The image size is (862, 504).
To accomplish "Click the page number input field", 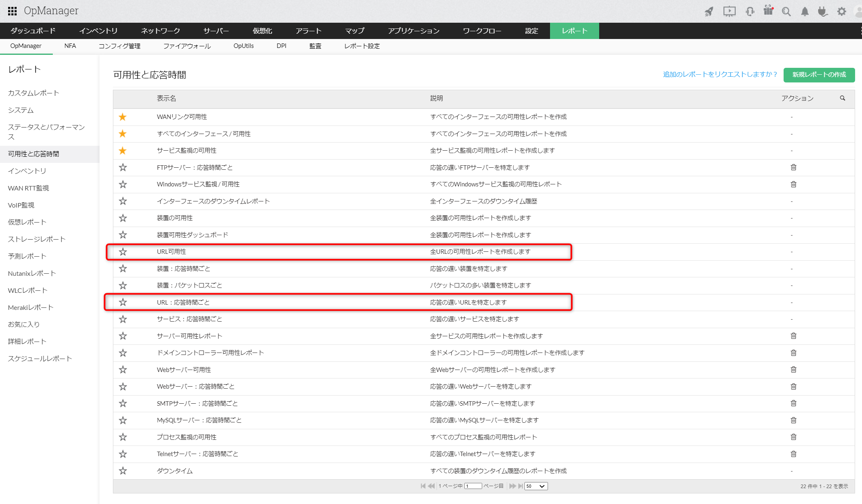I will [x=473, y=486].
